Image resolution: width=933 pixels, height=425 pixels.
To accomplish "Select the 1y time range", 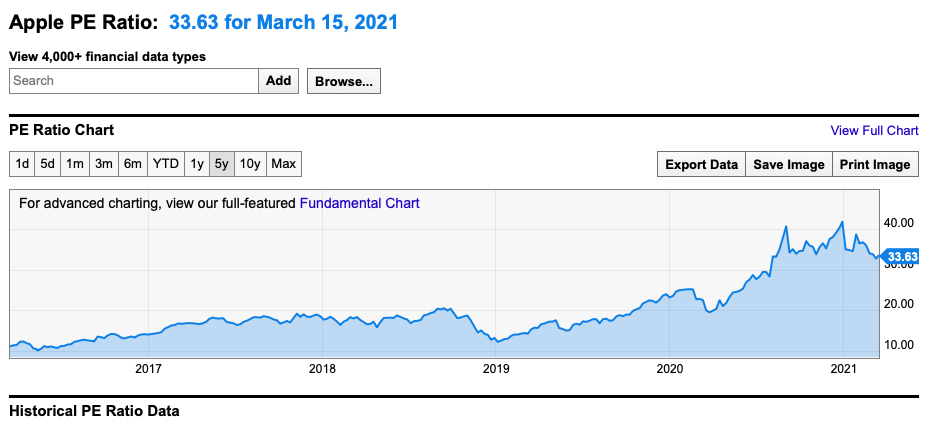I will 197,164.
